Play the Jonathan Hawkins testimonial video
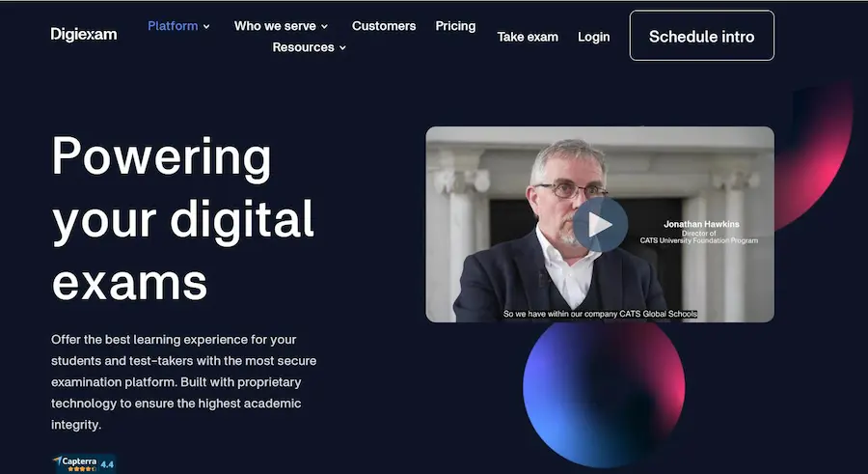The image size is (868, 474). pyautogui.click(x=600, y=225)
